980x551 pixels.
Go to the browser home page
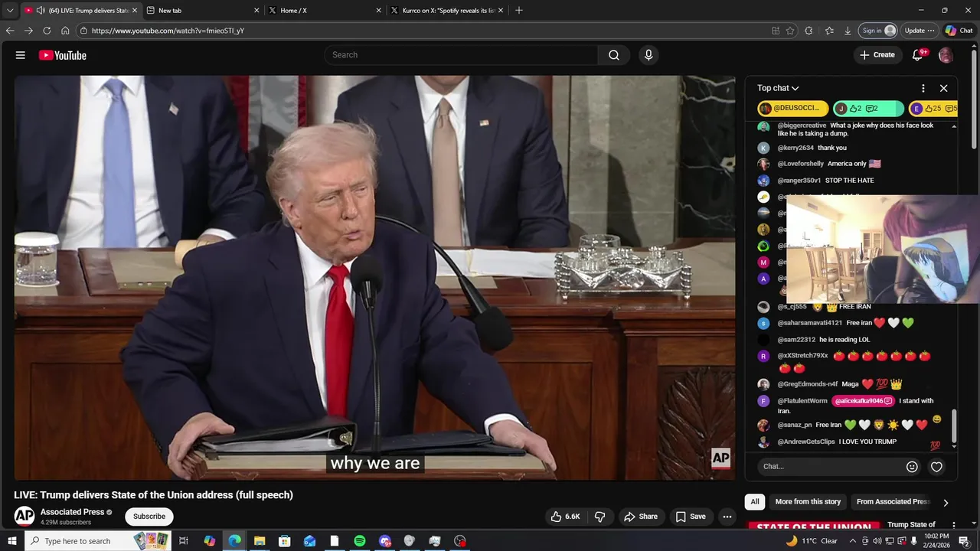pos(65,31)
